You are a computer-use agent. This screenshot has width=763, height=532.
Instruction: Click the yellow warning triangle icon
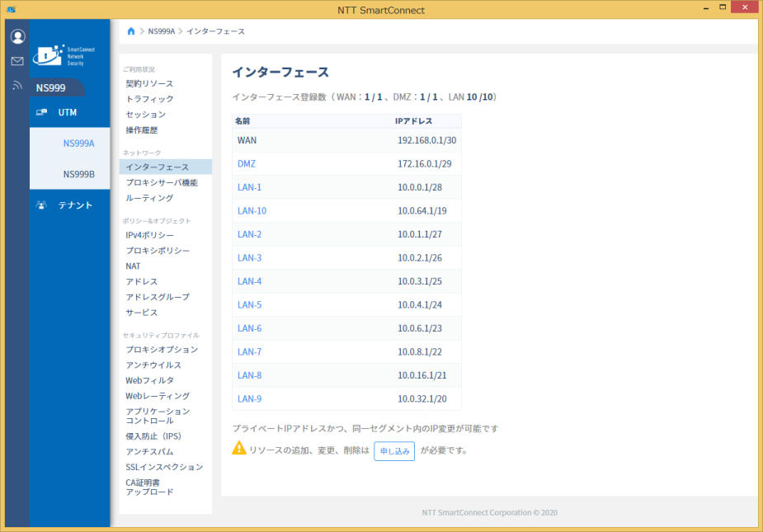[x=239, y=448]
